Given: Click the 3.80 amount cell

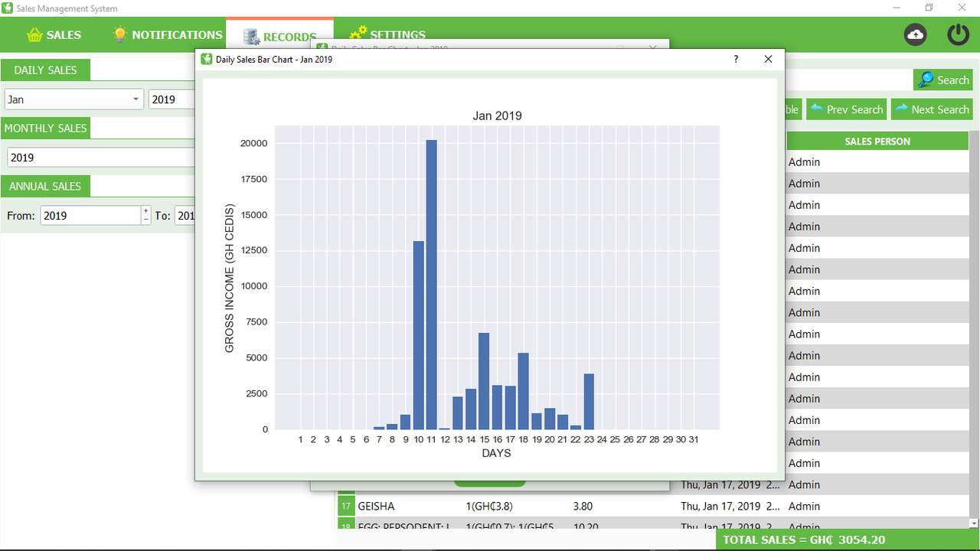Looking at the screenshot, I should pyautogui.click(x=583, y=506).
